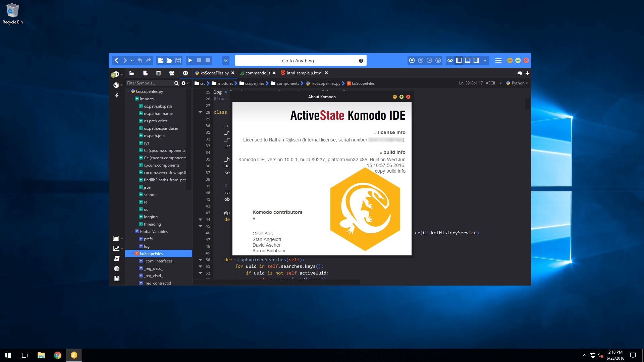Open the Python language dropdown
The height and width of the screenshot is (362, 644).
coord(518,83)
